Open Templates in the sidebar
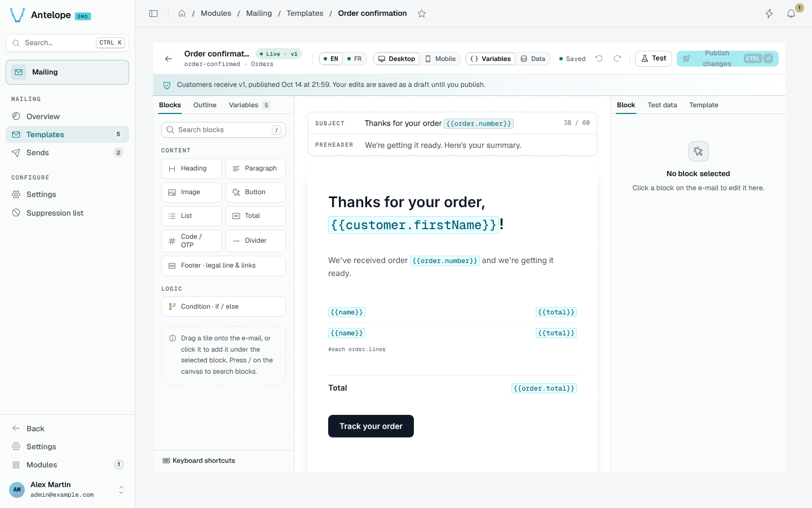 pyautogui.click(x=67, y=134)
